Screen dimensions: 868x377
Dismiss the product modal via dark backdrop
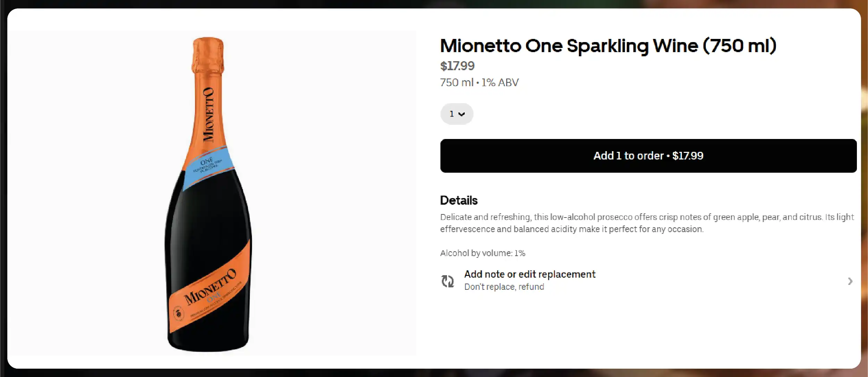pos(434,373)
